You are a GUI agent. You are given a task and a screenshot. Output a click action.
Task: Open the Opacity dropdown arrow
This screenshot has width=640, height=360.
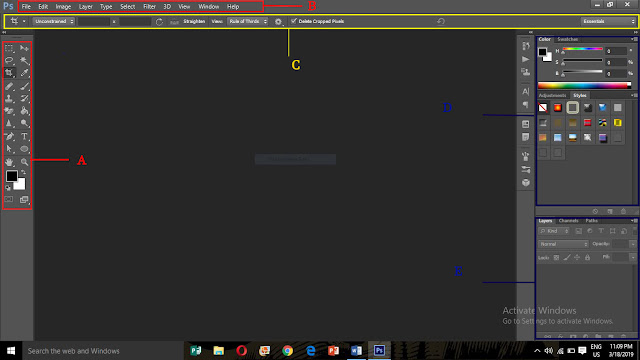pyautogui.click(x=633, y=244)
